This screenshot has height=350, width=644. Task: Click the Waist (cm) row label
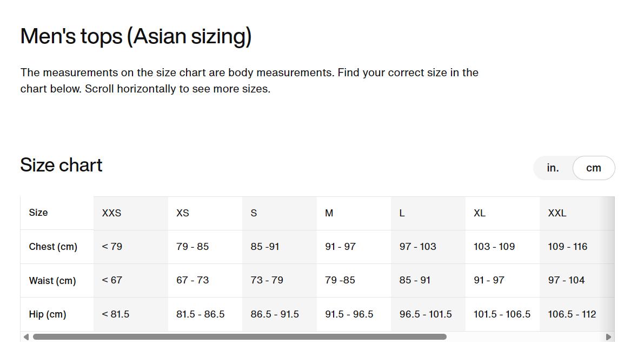[52, 281]
